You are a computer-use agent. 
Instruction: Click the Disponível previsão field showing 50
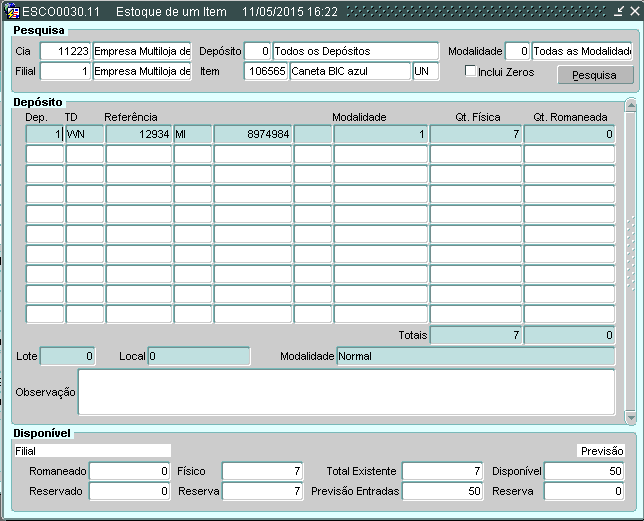click(584, 471)
